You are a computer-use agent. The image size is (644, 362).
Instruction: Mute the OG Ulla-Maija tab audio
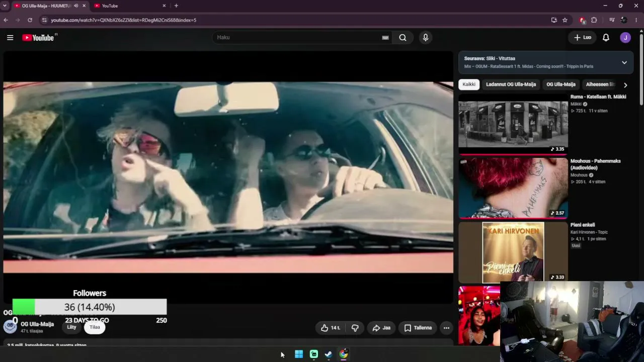click(x=76, y=6)
